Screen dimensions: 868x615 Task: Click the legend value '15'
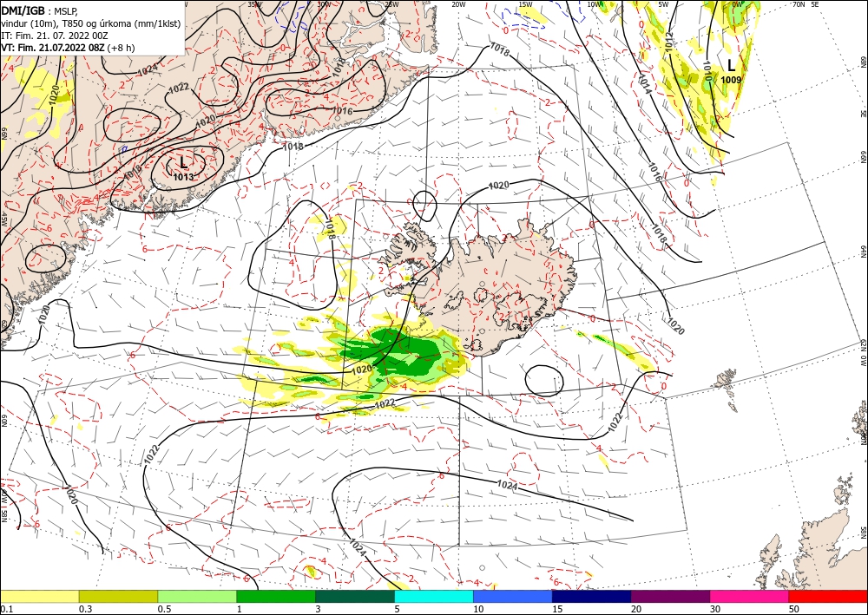[x=557, y=609]
